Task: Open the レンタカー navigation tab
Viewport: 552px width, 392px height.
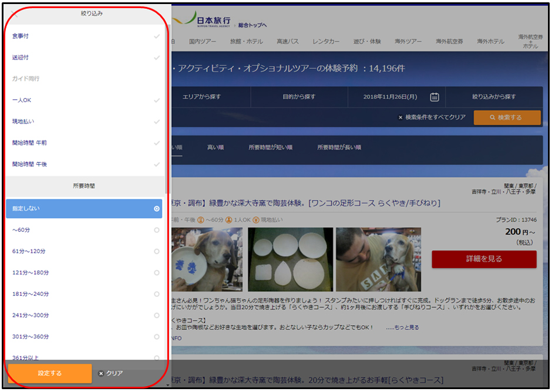Action: pos(326,42)
